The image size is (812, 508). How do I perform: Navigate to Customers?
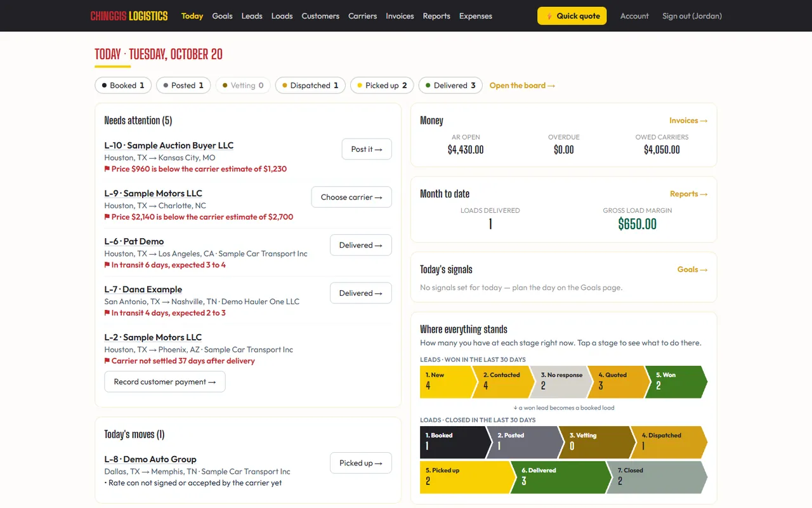(x=320, y=16)
